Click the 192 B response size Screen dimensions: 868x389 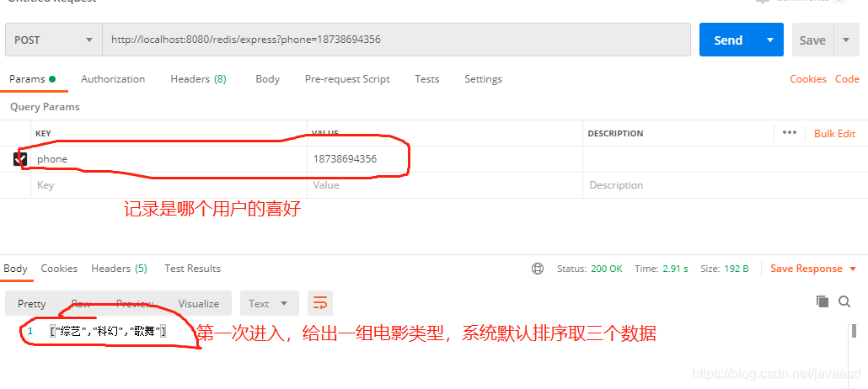[736, 269]
